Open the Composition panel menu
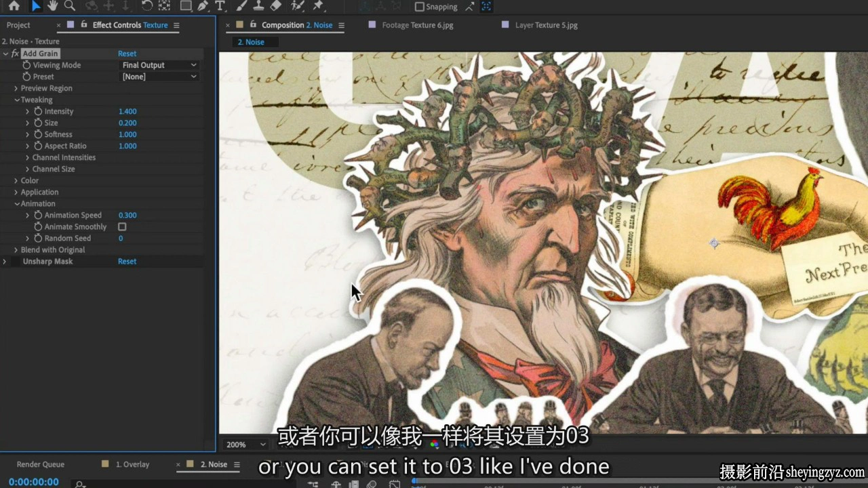This screenshot has width=868, height=488. (342, 25)
